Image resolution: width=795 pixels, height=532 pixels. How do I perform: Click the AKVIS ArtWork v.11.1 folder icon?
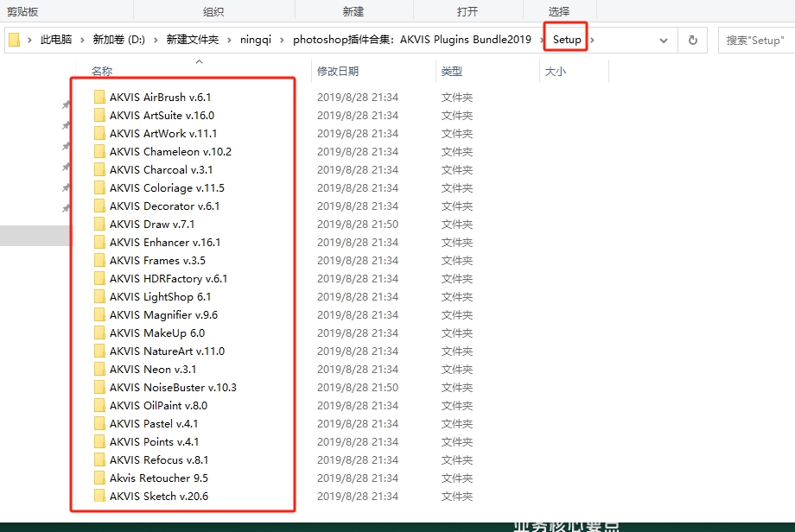pos(99,133)
